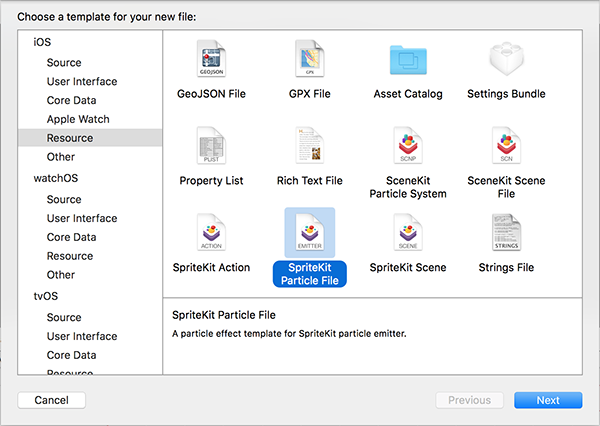Select the highlighted iOS Resource category
The height and width of the screenshot is (426, 600).
pyautogui.click(x=90, y=138)
